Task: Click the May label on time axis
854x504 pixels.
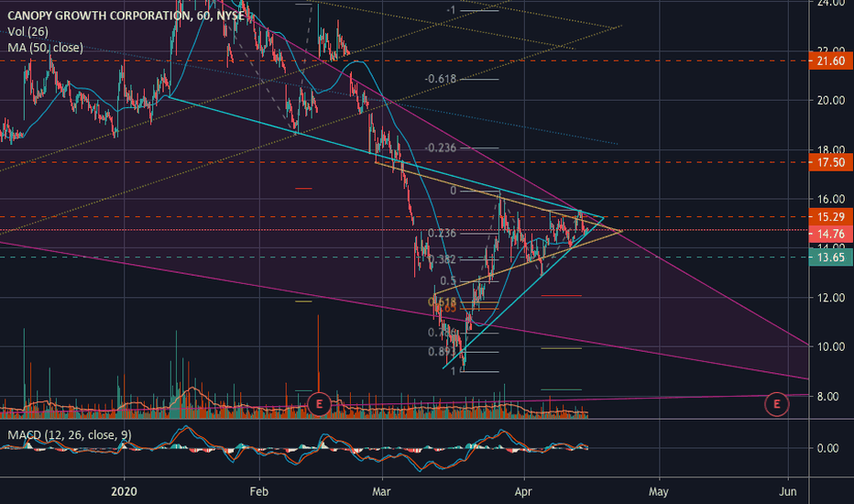Action: [659, 491]
